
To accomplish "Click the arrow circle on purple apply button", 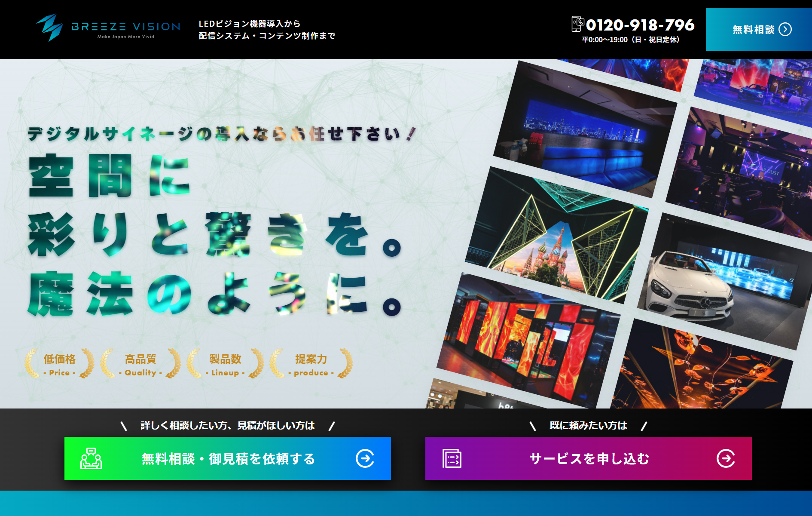I will click(x=726, y=458).
